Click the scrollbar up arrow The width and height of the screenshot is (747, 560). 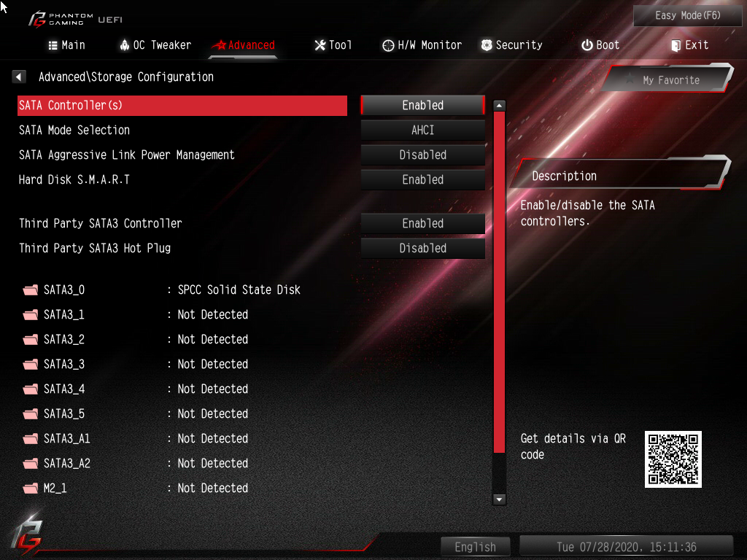point(499,105)
